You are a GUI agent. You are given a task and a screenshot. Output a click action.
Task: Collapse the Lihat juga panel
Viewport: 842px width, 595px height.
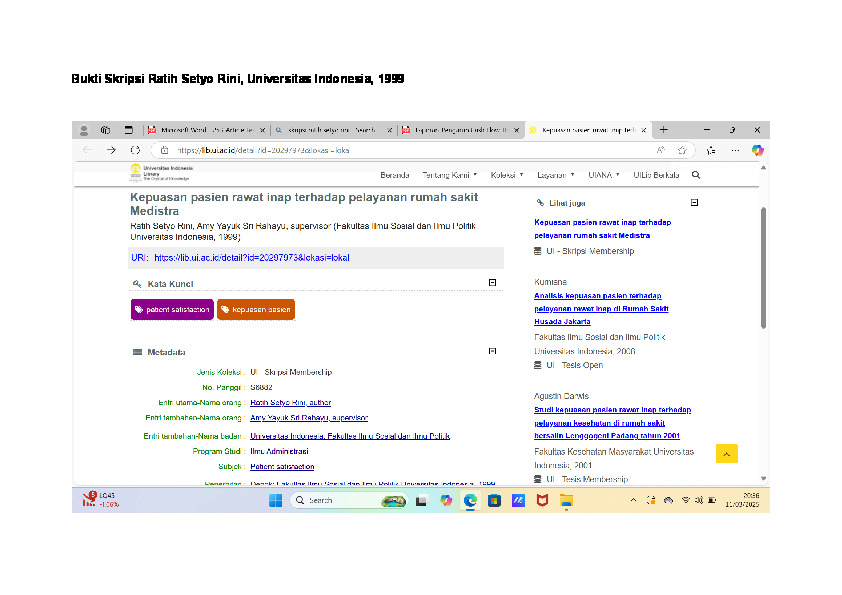point(694,202)
